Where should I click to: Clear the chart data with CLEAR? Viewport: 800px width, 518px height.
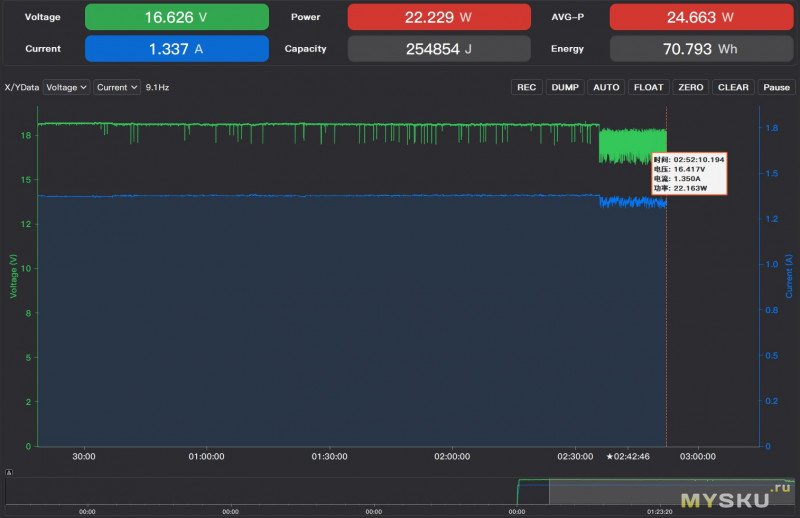pos(733,88)
